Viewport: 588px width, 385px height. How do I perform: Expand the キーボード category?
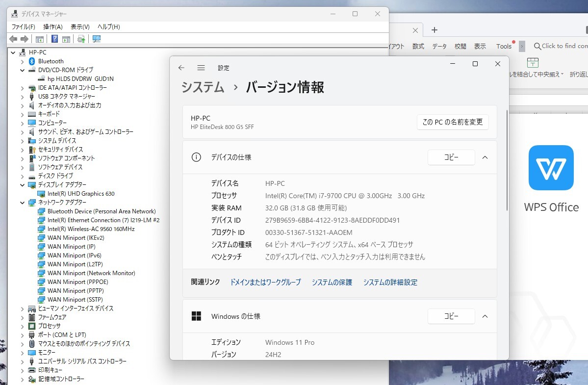tap(22, 114)
